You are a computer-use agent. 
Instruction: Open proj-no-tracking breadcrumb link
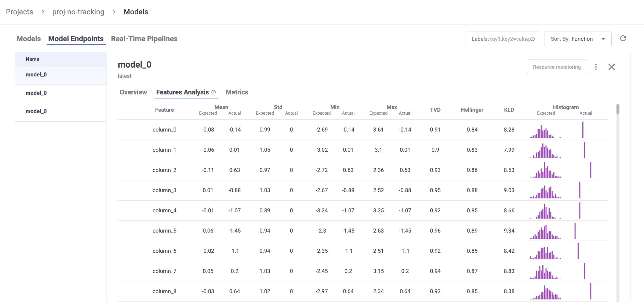click(78, 12)
